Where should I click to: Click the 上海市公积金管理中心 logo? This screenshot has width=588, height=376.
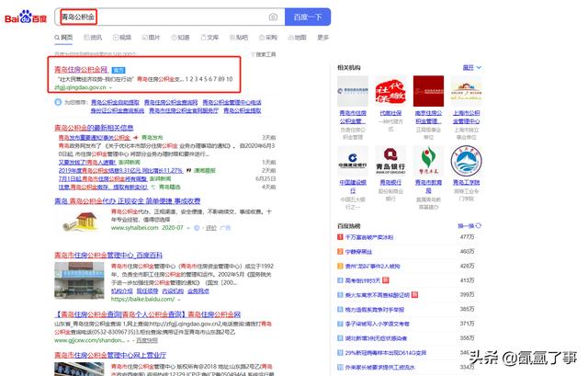click(466, 91)
